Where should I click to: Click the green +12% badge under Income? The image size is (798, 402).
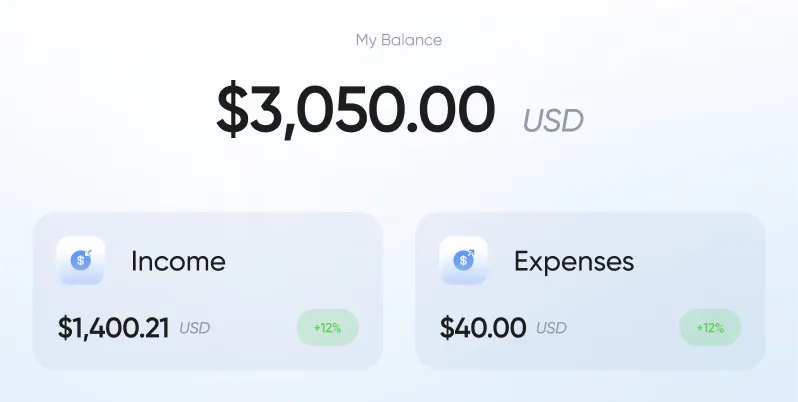pyautogui.click(x=327, y=328)
